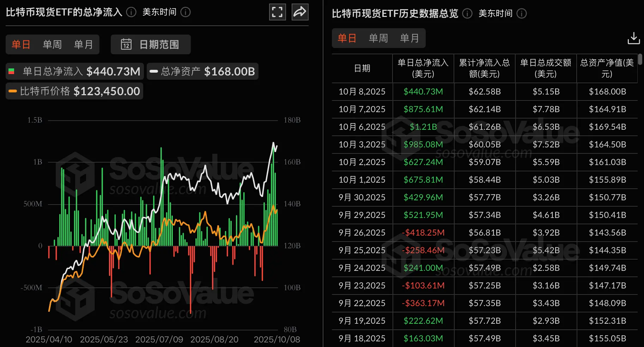The width and height of the screenshot is (644, 347).
Task: Click info icon next to 比特币现货ETF的总净流入 title
Action: (x=131, y=12)
